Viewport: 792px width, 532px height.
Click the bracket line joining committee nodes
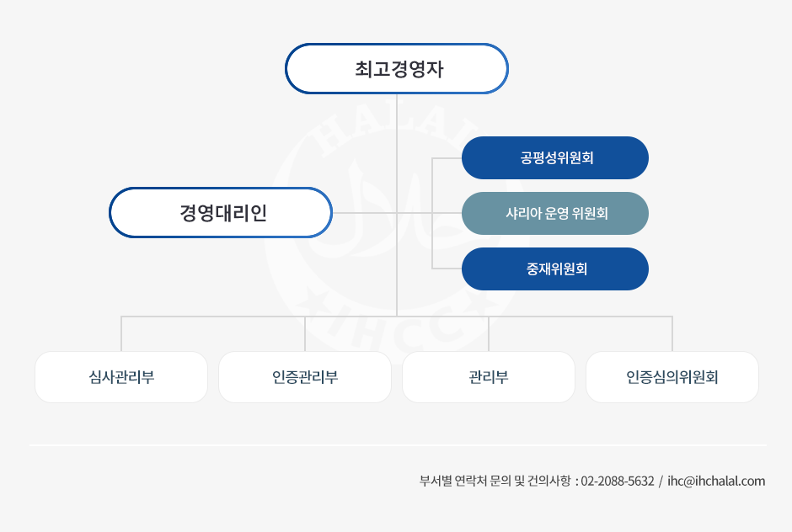pos(432,213)
